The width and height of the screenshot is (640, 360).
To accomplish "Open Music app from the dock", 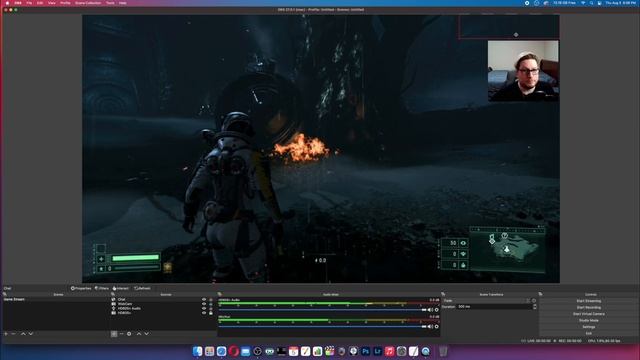I will 389,351.
